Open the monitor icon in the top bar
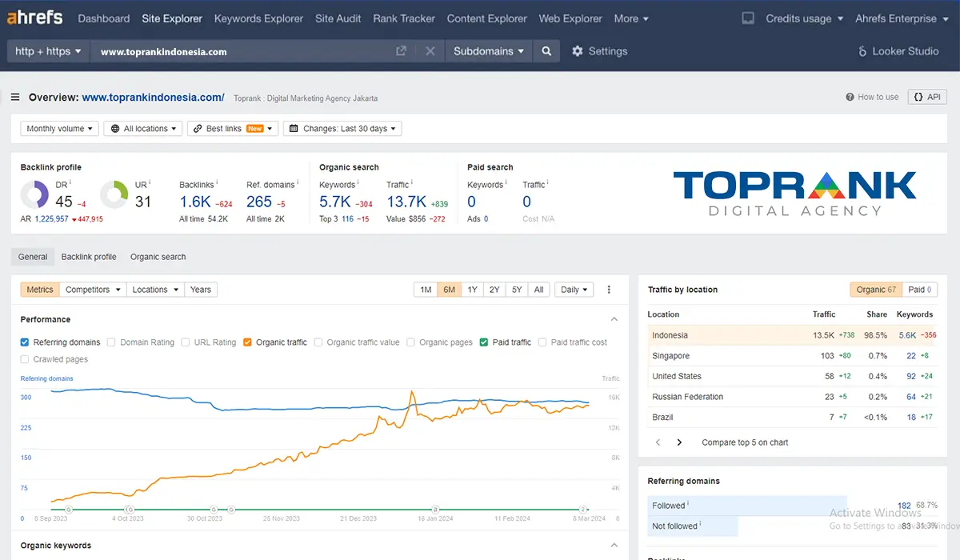This screenshot has width=960, height=560. point(748,18)
